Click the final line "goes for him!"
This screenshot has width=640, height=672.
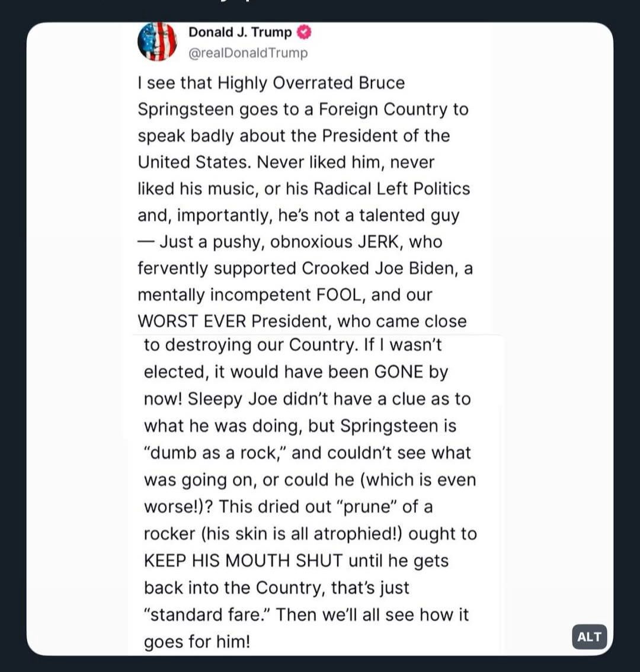[197, 642]
